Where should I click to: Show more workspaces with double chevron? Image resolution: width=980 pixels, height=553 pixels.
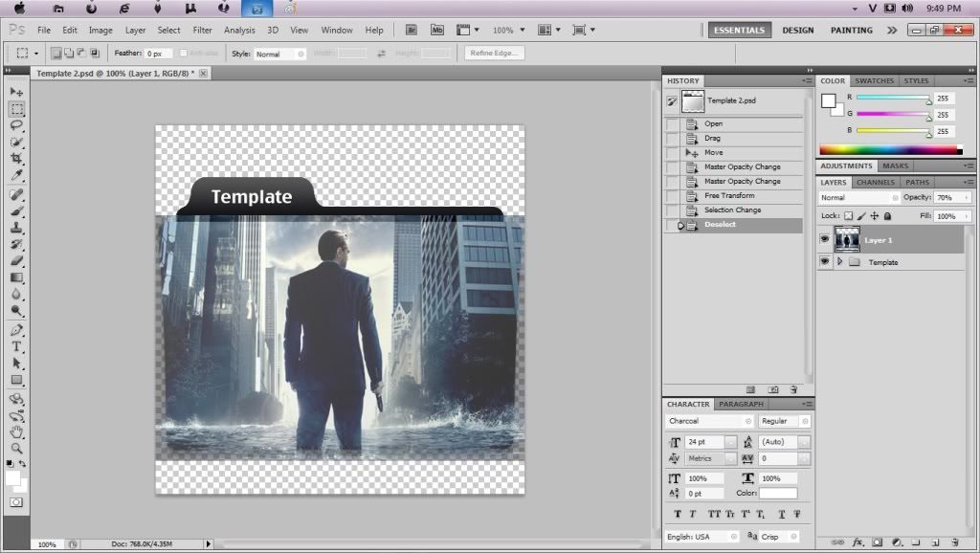[x=892, y=30]
